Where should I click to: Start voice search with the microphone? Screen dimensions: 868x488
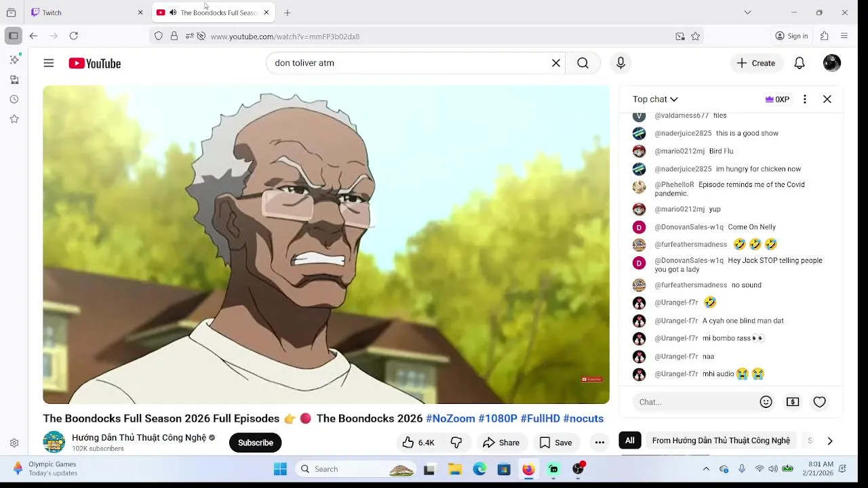coord(620,63)
